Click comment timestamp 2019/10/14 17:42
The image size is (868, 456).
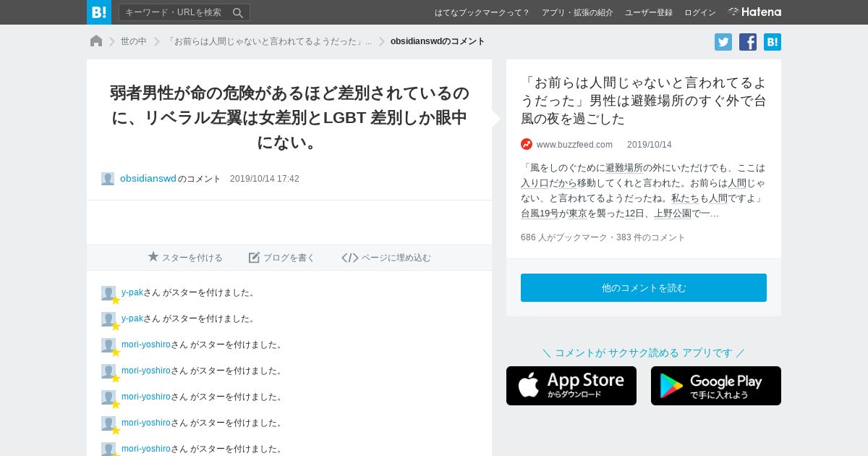click(x=265, y=179)
